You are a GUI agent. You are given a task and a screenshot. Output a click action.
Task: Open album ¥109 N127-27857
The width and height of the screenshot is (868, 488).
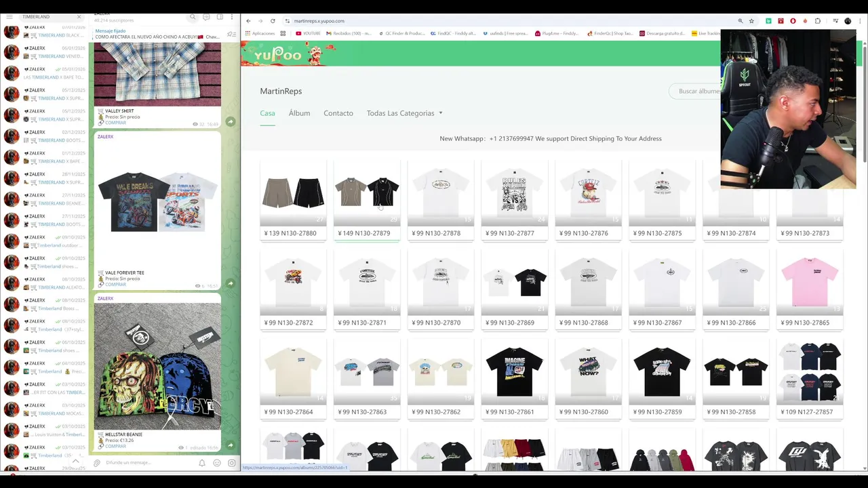tap(810, 379)
